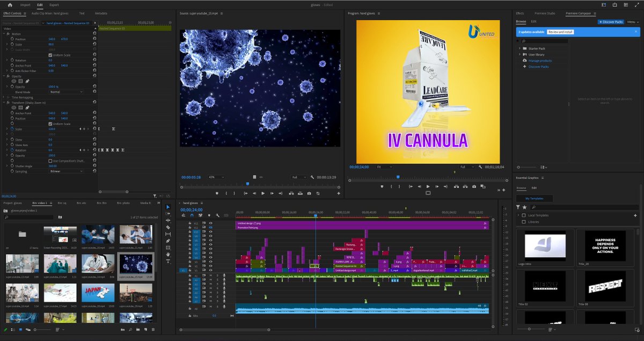644x341 pixels.
Task: Open Premiere Composer Menu dropdown
Action: (x=633, y=21)
